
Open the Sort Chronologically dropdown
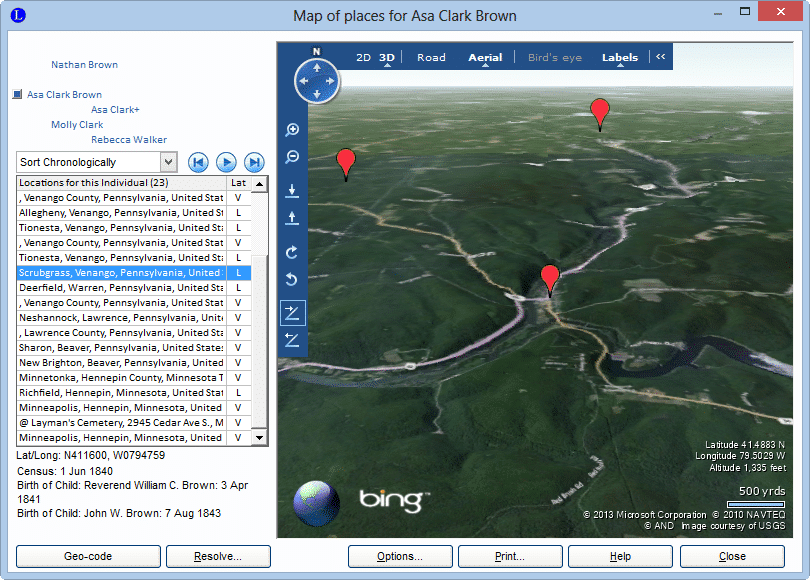click(x=168, y=162)
